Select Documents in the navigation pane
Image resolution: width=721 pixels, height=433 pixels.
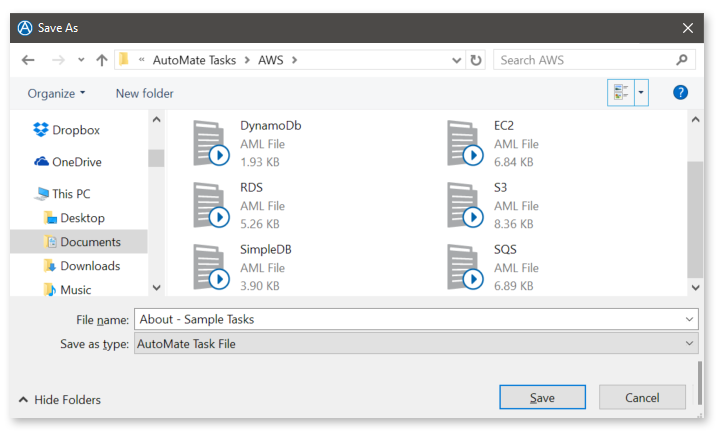pyautogui.click(x=79, y=242)
